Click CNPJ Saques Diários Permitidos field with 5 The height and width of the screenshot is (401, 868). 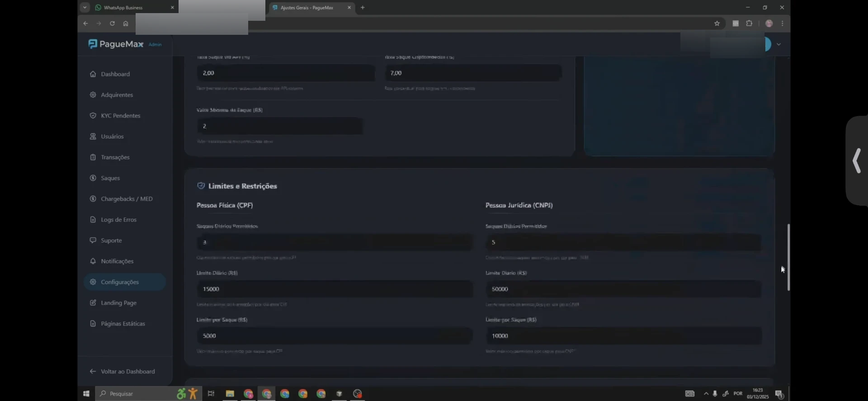pos(623,242)
